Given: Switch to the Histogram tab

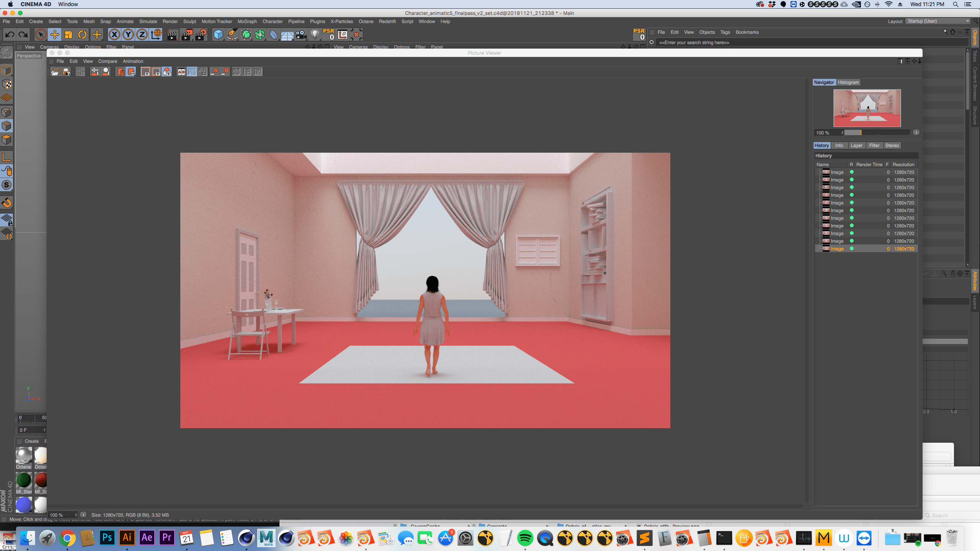Looking at the screenshot, I should [x=848, y=82].
